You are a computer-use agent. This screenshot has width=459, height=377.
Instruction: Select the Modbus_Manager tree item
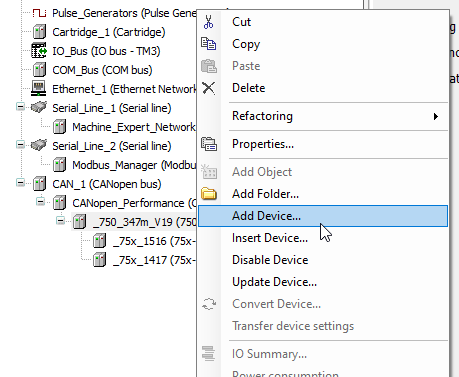[x=135, y=165]
